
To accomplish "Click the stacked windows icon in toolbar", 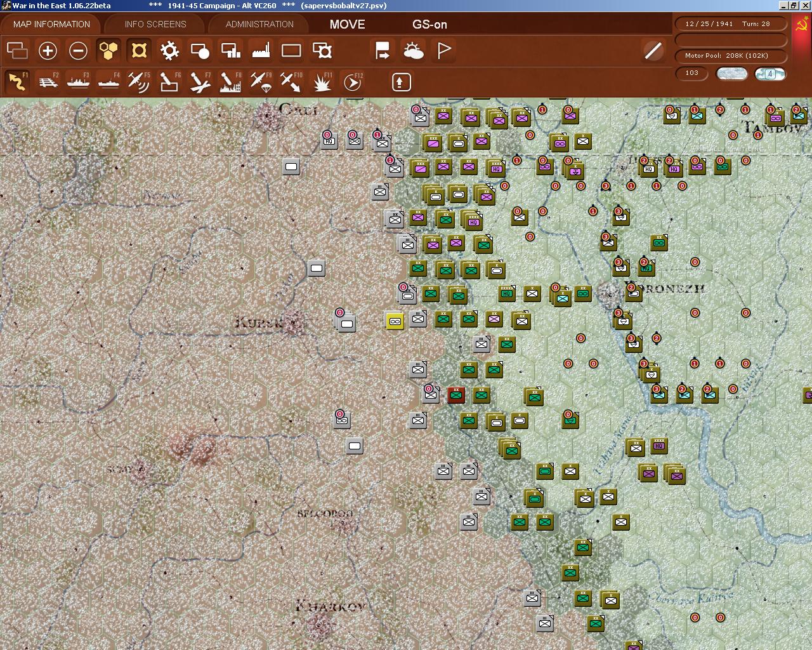I will point(17,50).
